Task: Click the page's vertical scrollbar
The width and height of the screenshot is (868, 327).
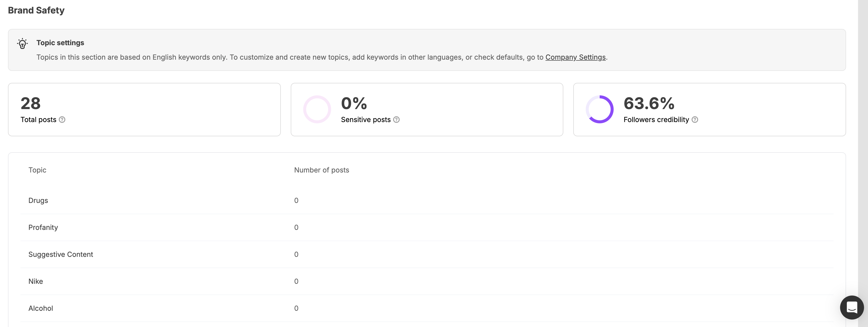Action: pyautogui.click(x=863, y=163)
